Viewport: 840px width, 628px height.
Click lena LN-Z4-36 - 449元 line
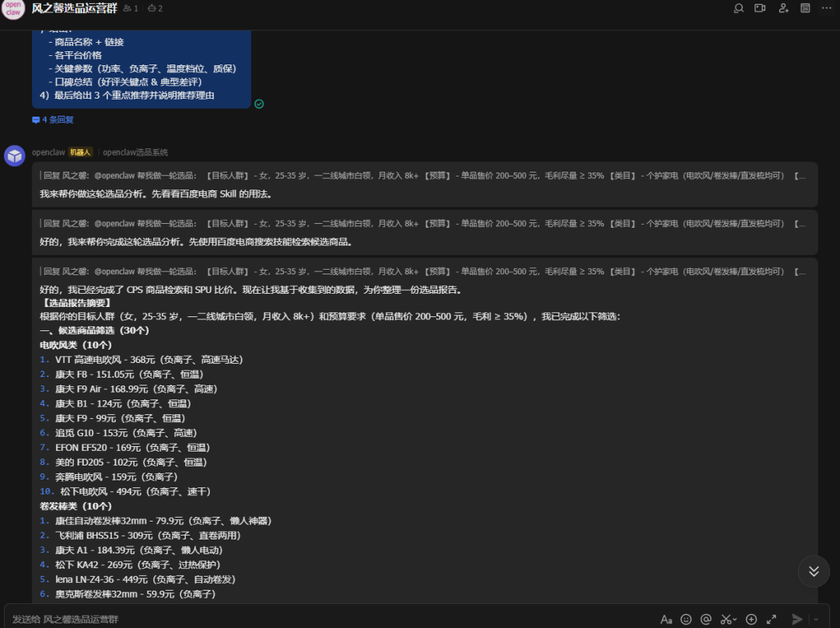point(138,579)
